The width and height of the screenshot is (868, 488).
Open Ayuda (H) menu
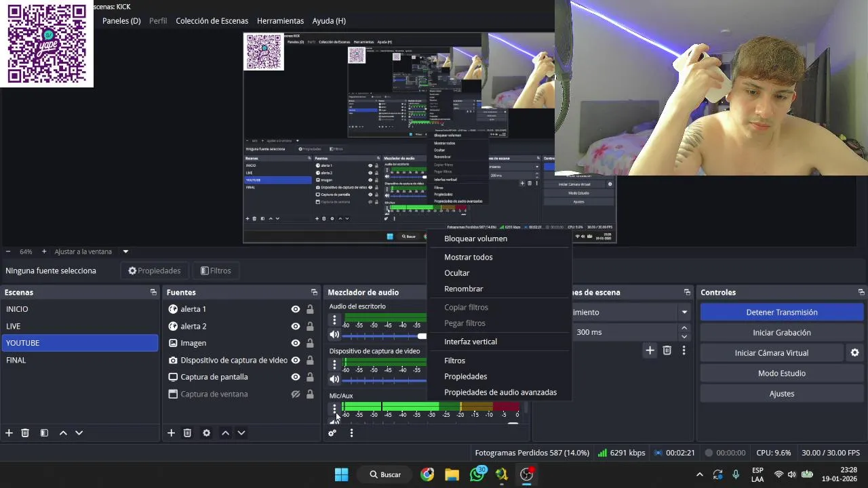[329, 21]
